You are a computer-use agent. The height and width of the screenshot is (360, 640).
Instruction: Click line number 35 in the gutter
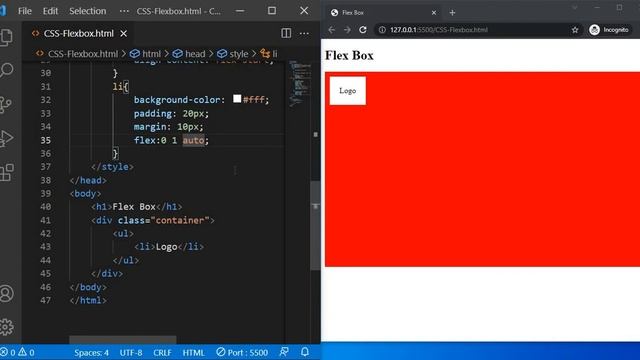click(46, 140)
